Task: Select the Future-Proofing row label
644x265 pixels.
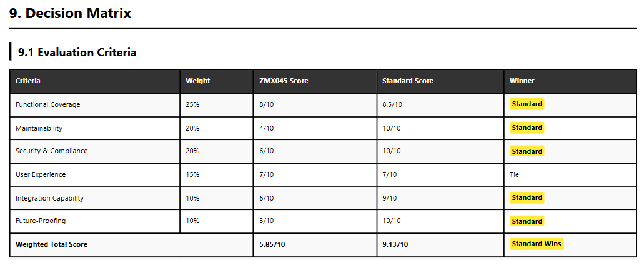Action: (41, 221)
